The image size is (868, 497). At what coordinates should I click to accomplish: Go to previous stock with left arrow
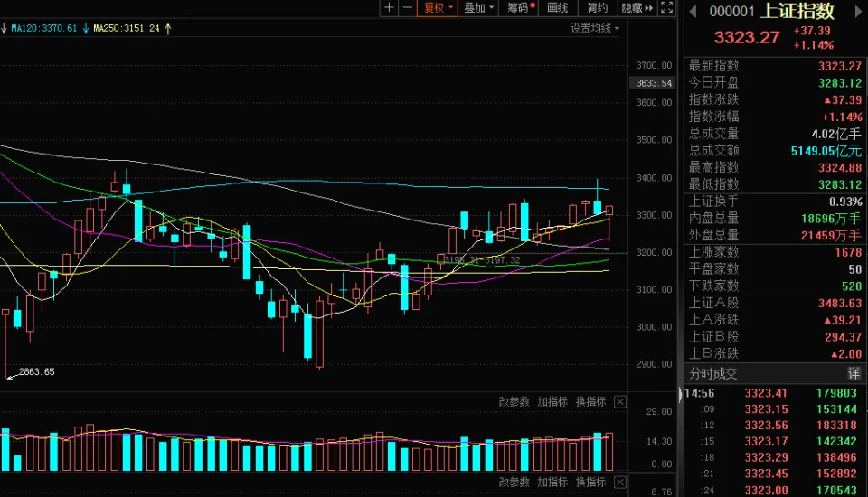(693, 12)
